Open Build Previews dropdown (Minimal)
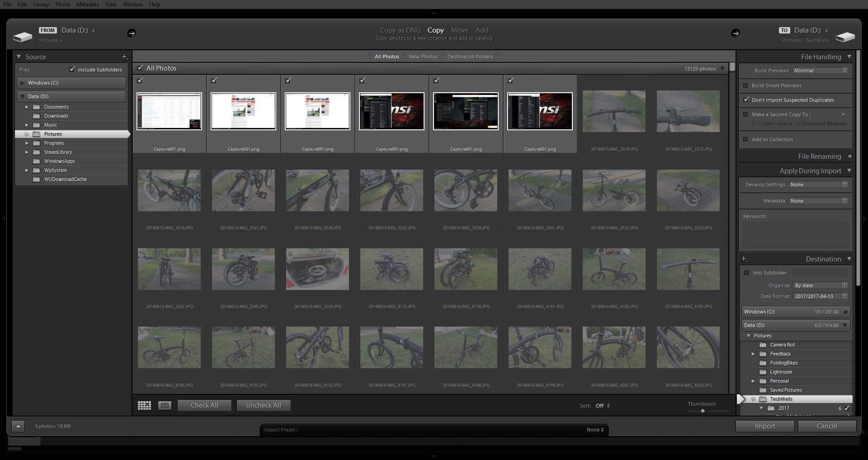The height and width of the screenshot is (460, 868). point(820,71)
